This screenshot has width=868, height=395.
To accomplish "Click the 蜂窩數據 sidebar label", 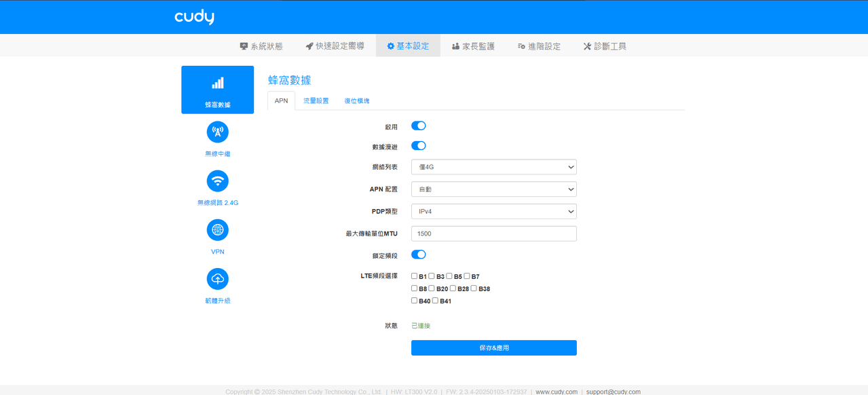I will click(218, 105).
